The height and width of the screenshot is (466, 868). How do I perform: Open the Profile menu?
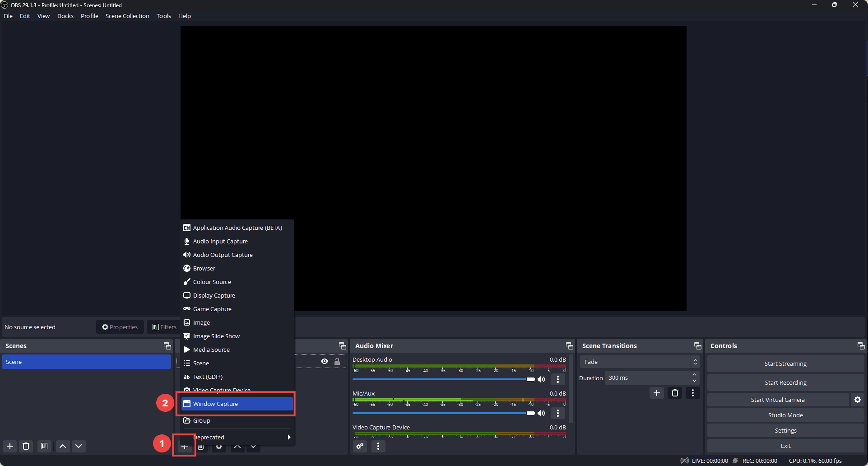89,16
